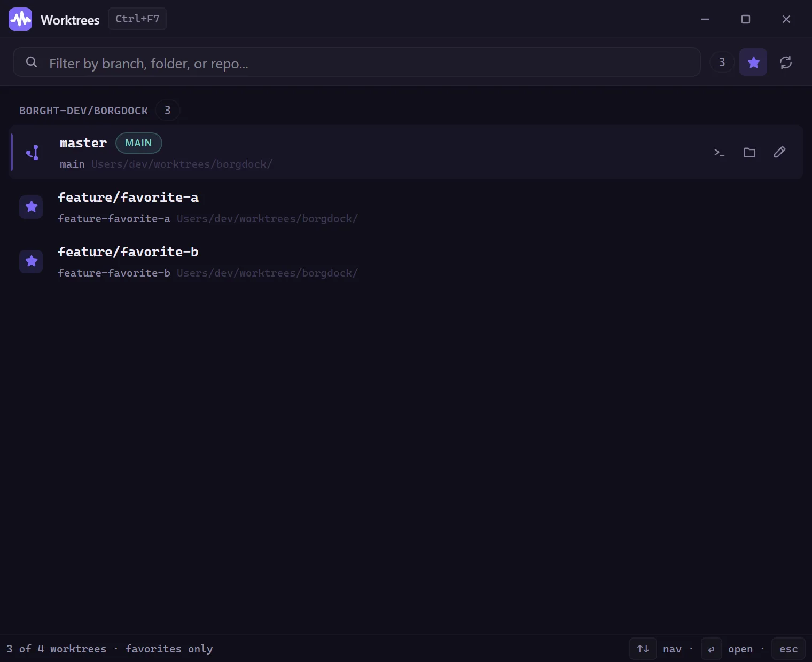Click the up/down nav key hint
Image resolution: width=812 pixels, height=662 pixels.
[643, 649]
